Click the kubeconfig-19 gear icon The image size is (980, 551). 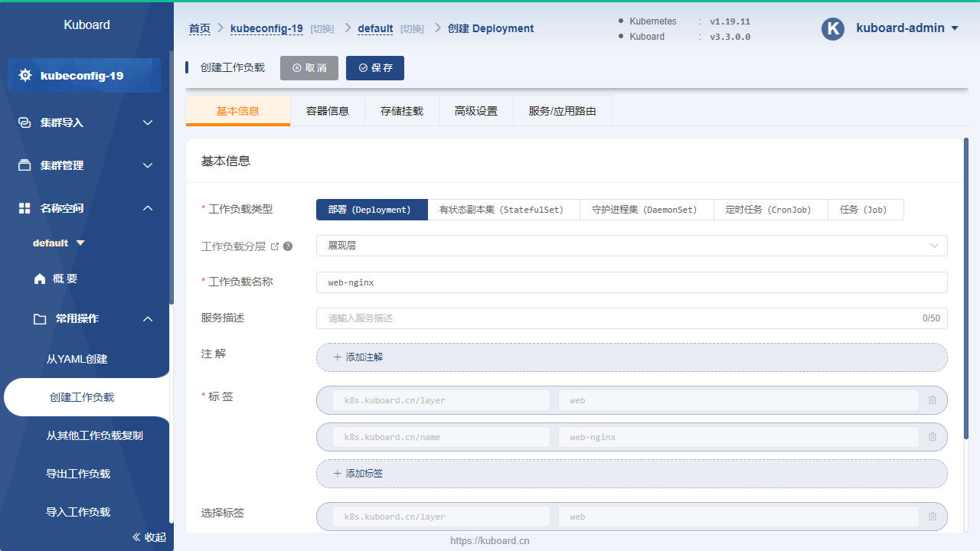[x=25, y=75]
